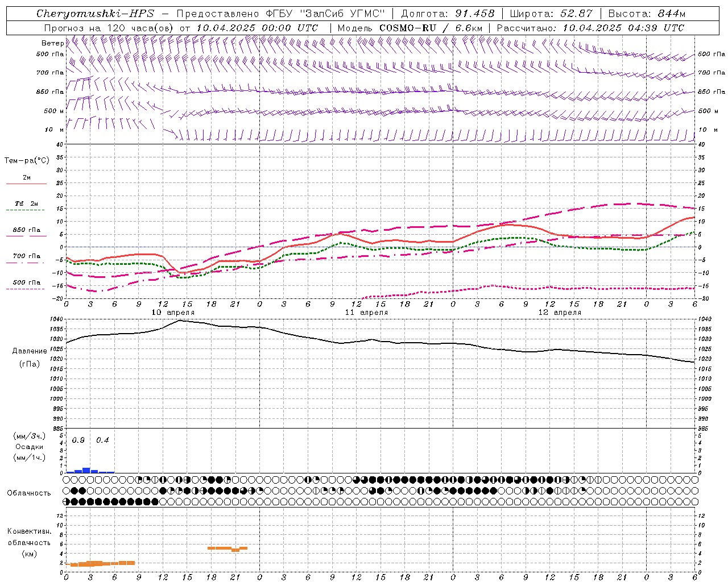Click the "Модель COSMO-RU / 6.6км" text

click(410, 28)
